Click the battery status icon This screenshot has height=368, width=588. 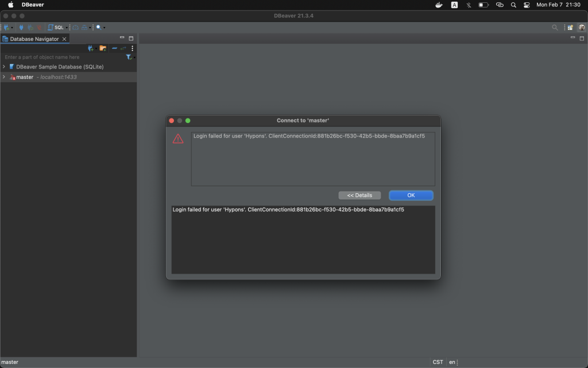coord(483,5)
